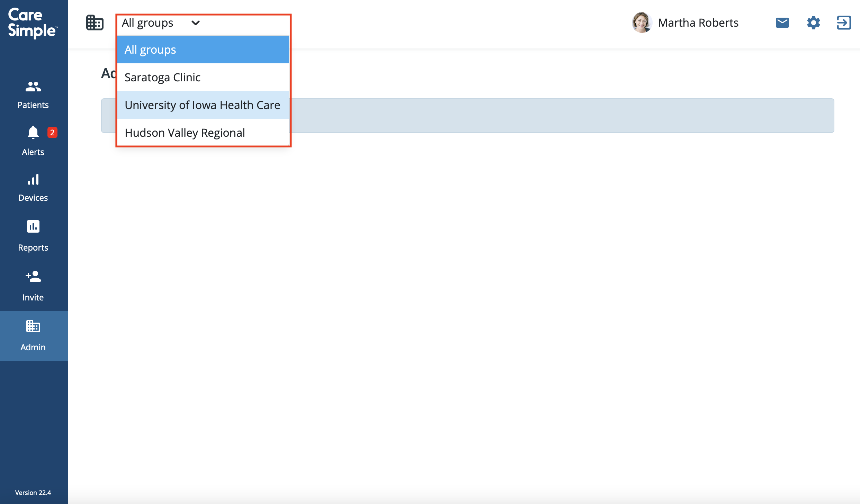Open the mail envelope icon

(782, 23)
